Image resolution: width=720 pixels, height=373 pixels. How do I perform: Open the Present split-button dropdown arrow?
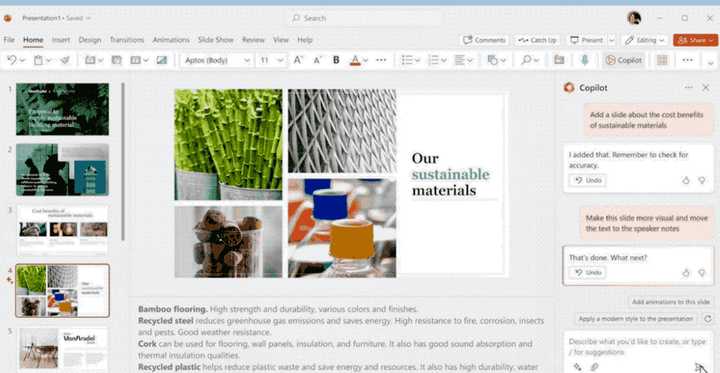point(611,40)
